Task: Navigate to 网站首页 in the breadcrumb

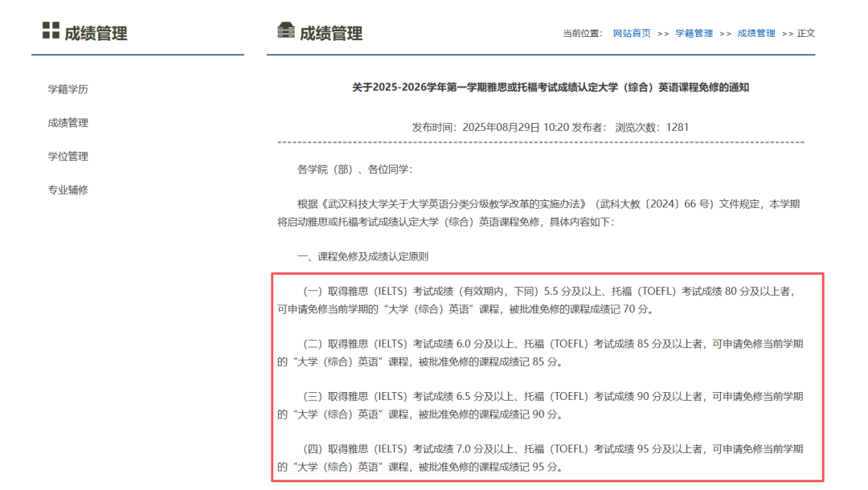Action: (x=632, y=34)
